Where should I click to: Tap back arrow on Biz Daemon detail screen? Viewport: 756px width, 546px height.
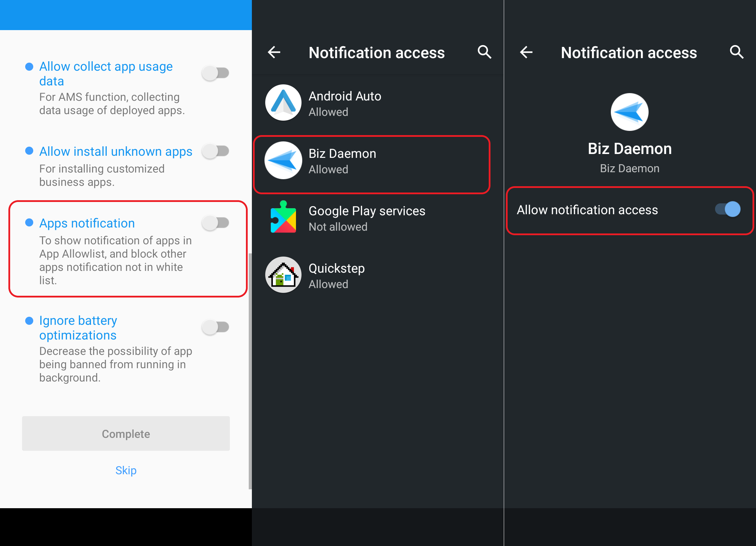point(526,52)
